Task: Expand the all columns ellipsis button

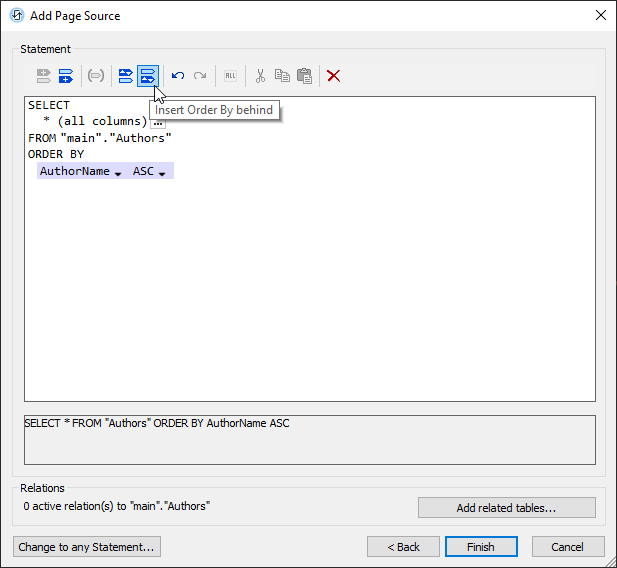Action: coord(158,122)
